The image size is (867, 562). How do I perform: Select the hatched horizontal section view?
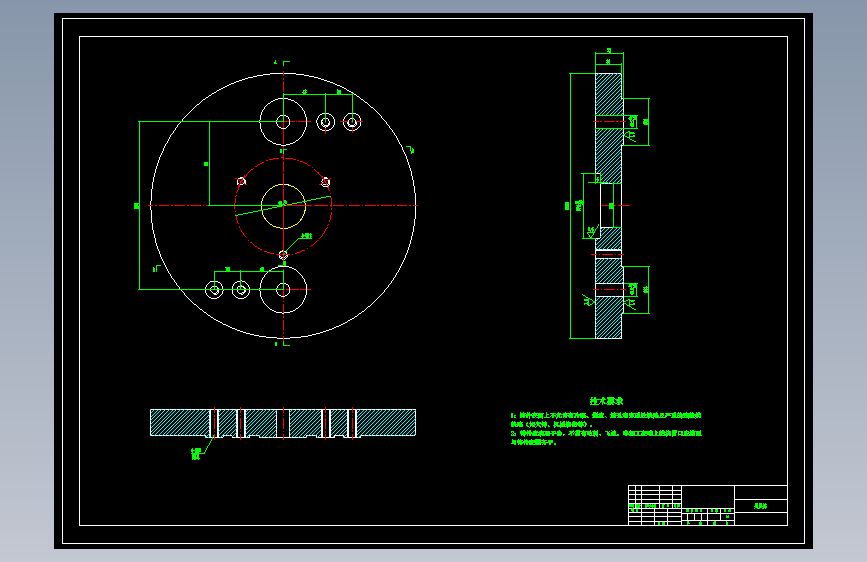[x=283, y=423]
